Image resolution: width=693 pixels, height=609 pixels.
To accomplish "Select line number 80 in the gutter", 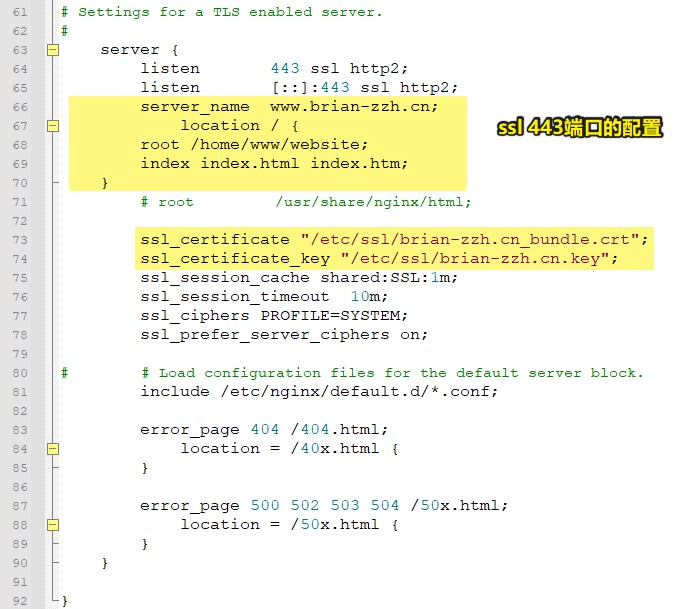I will tap(20, 373).
